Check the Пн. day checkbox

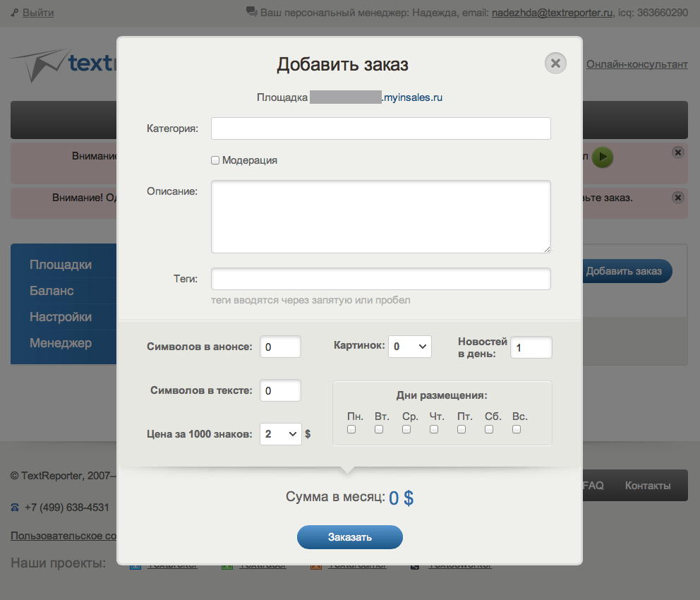pyautogui.click(x=351, y=429)
